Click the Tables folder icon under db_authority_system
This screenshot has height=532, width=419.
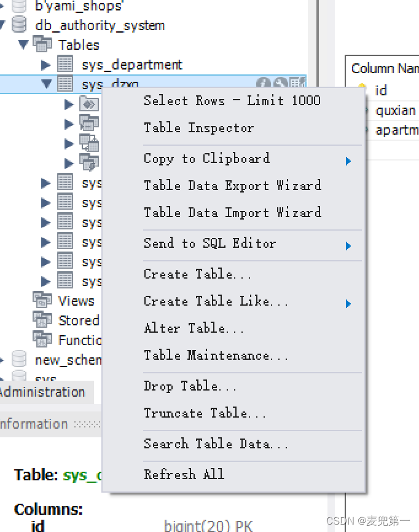(42, 44)
